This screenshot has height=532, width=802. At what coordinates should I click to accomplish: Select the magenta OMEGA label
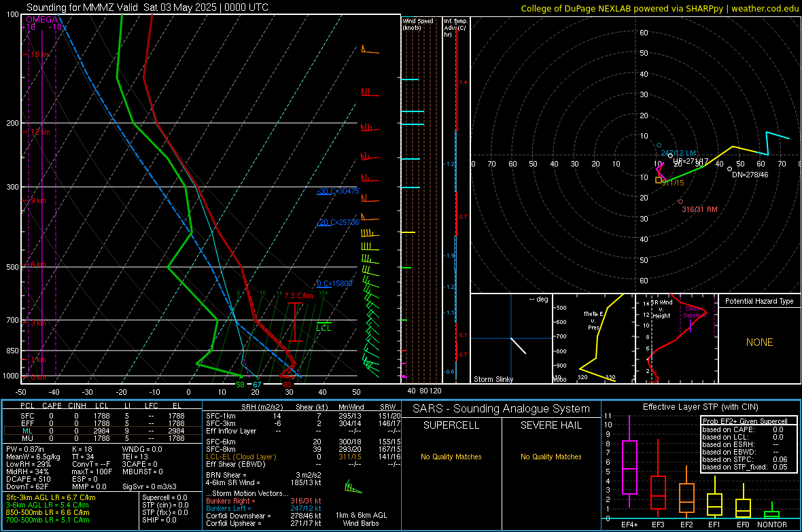point(42,20)
